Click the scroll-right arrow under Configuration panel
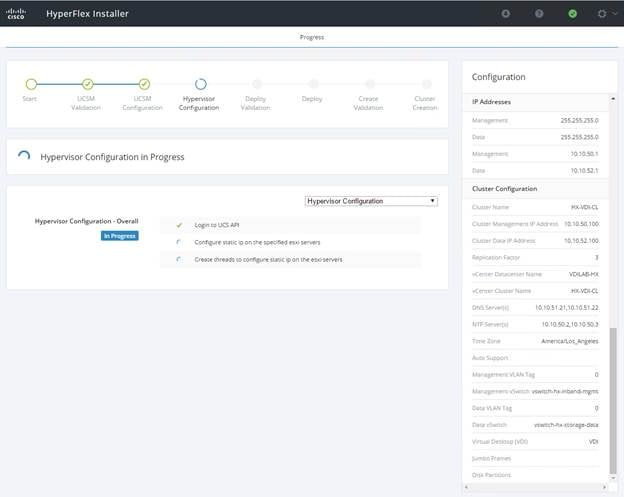This screenshot has height=497, width=624. [x=604, y=487]
